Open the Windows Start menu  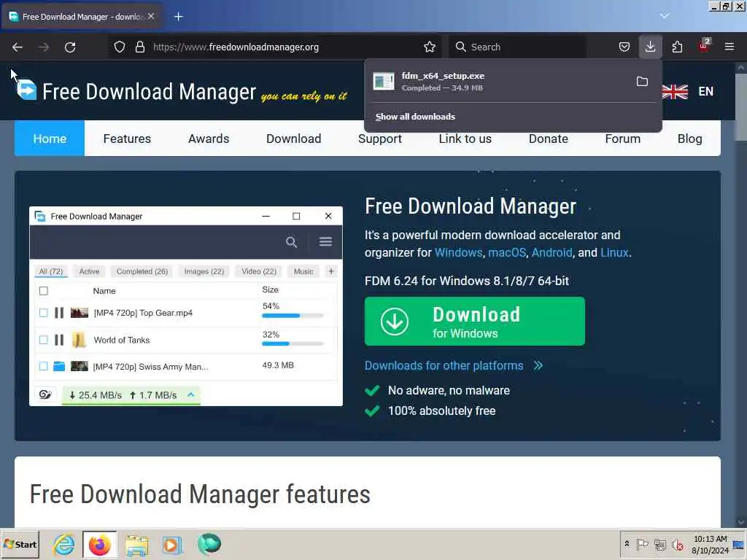point(20,544)
